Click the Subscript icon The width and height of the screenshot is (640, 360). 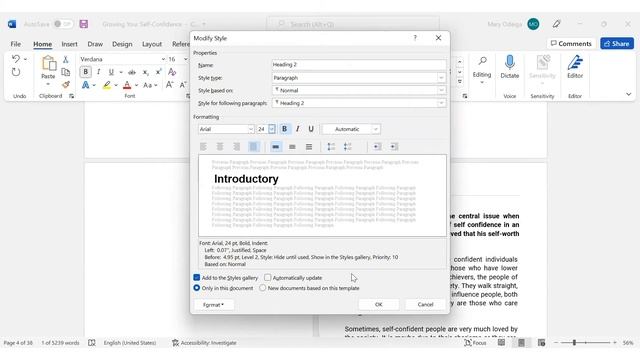pos(145,72)
